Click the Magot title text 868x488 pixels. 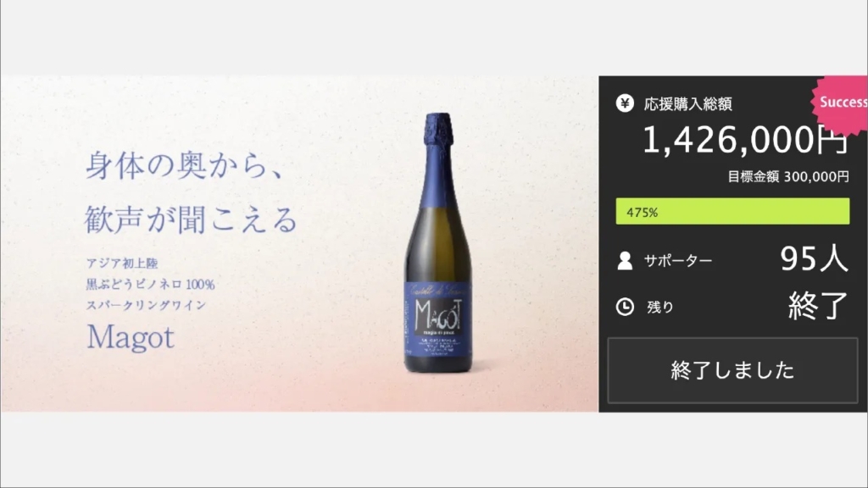tap(131, 337)
